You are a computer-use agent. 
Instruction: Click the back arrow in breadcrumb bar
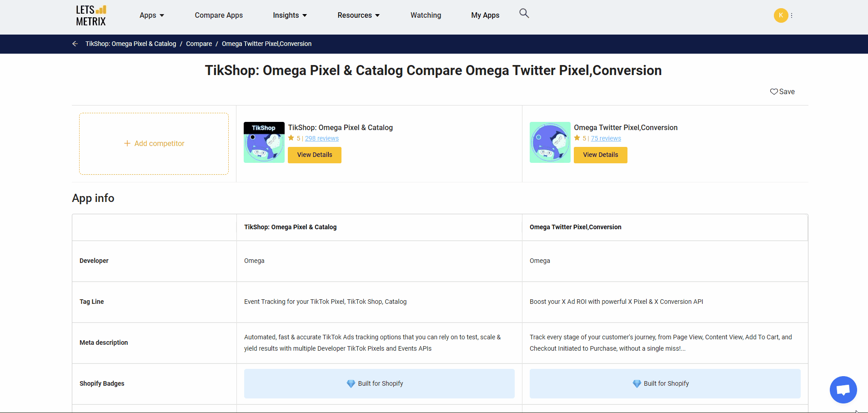(x=75, y=44)
